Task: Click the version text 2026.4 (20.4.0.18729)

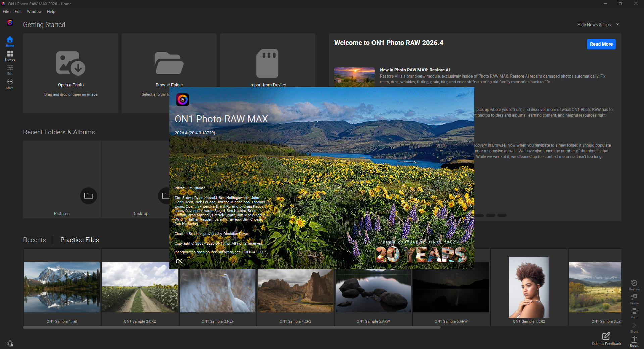Action: [x=195, y=133]
